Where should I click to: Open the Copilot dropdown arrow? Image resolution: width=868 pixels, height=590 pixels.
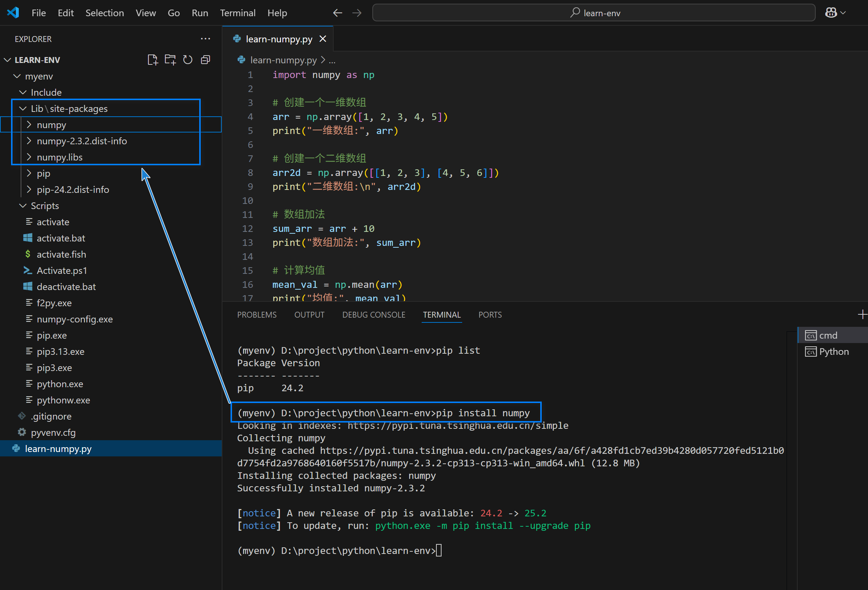843,13
